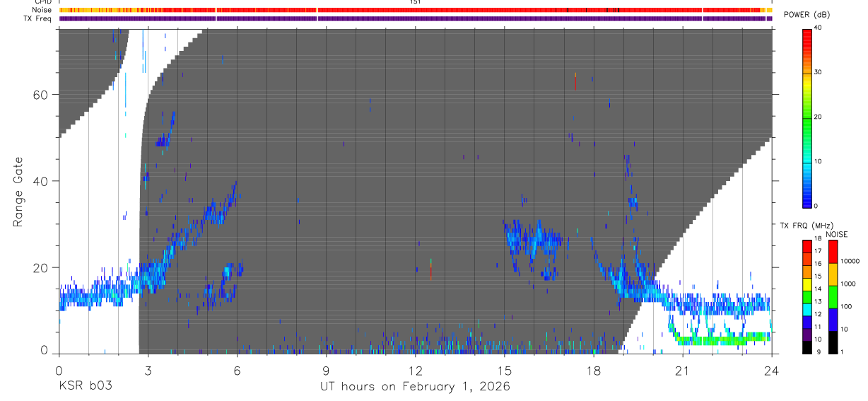The height and width of the screenshot is (401, 868).
Task: Click the purple TX Freq time-series strip
Action: [416, 18]
